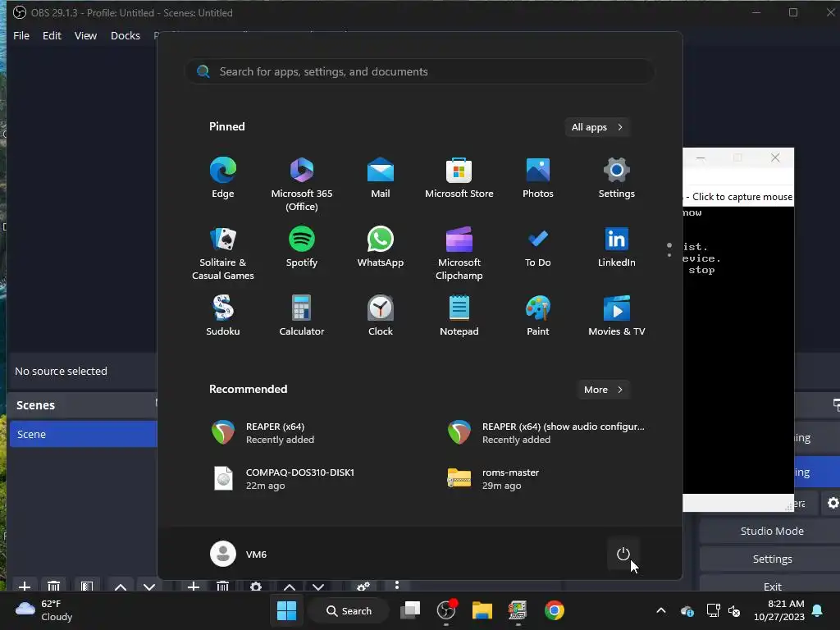Open Google Chrome from the taskbar
Viewport: 840px width, 630px height.
[x=554, y=610]
